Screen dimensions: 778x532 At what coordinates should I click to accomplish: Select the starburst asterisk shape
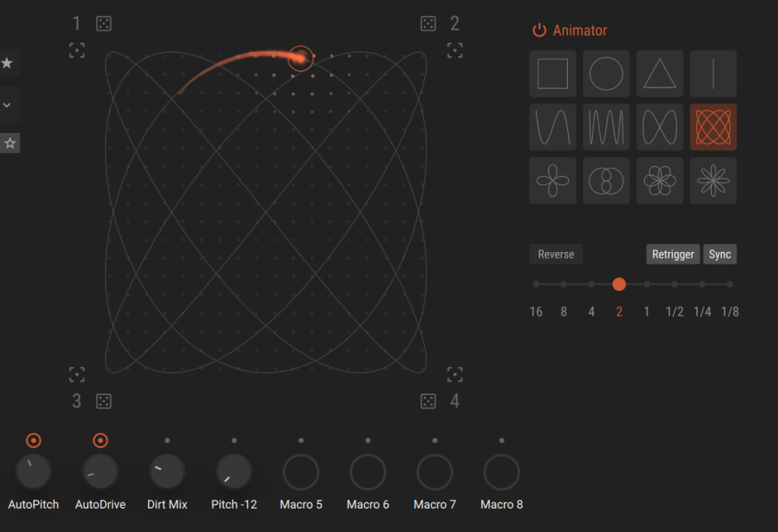click(713, 180)
